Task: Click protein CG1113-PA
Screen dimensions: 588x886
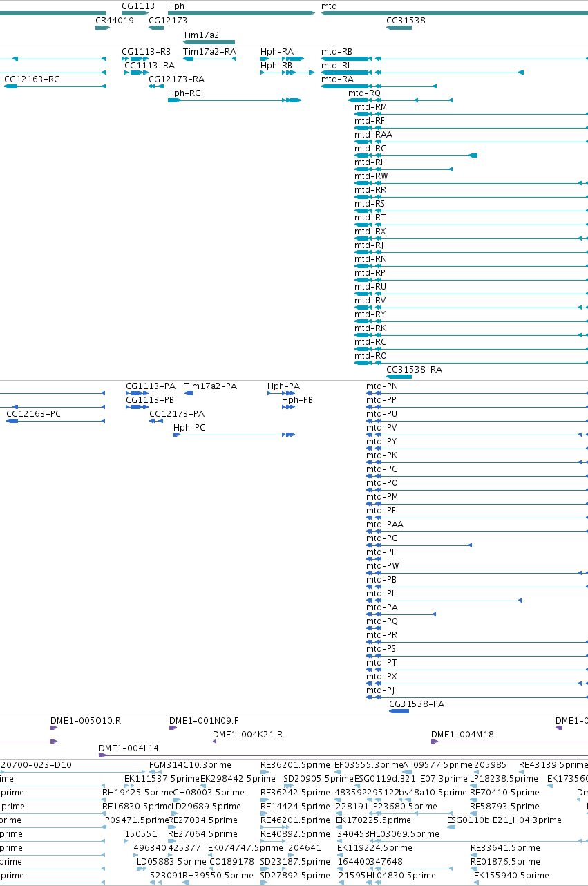Action: pyautogui.click(x=151, y=386)
